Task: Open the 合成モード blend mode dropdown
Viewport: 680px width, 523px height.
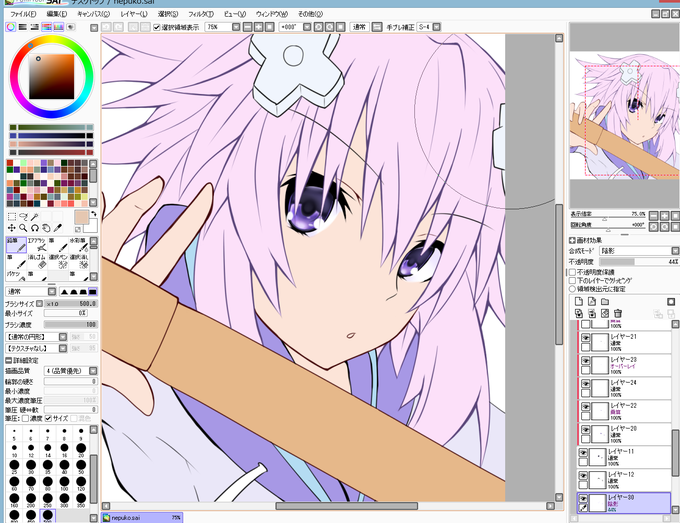Action: click(x=675, y=251)
